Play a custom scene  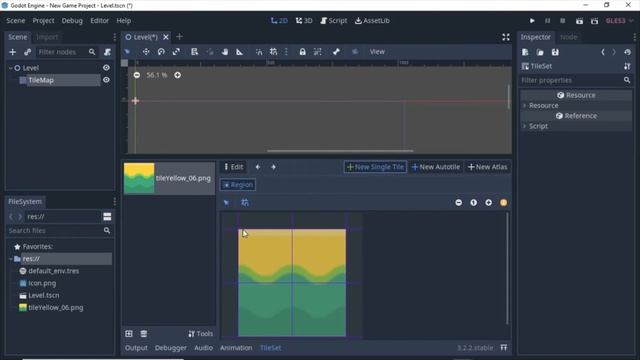pos(594,21)
